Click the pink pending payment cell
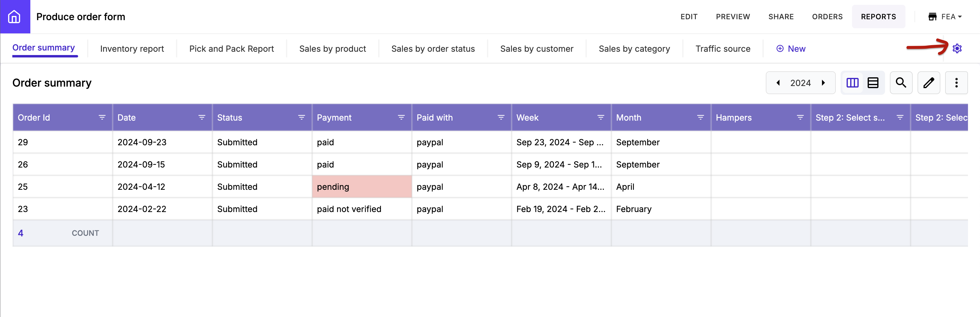This screenshot has height=317, width=980. pos(361,187)
